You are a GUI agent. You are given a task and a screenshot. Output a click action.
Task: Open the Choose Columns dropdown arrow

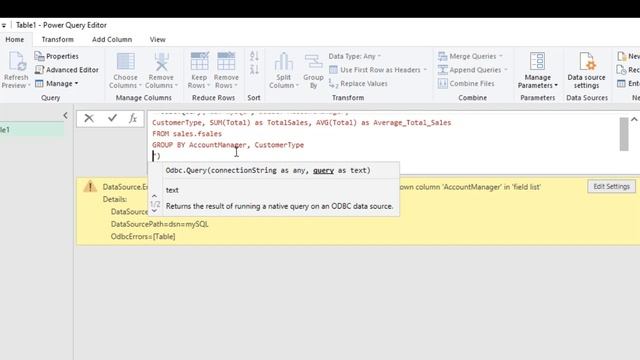pyautogui.click(x=140, y=85)
